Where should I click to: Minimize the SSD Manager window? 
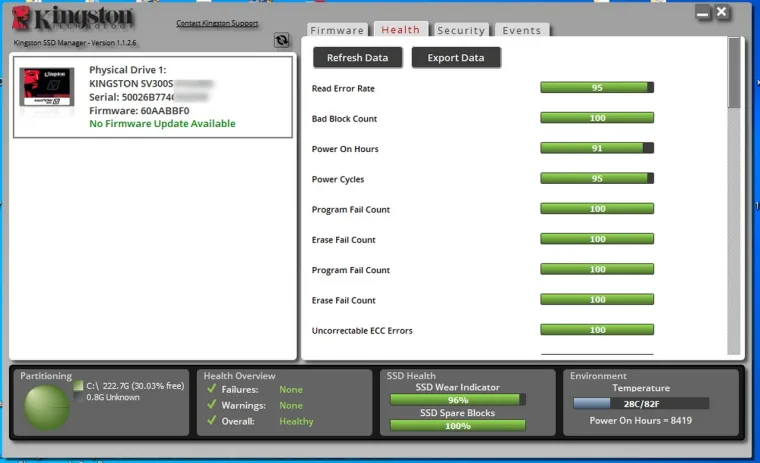pyautogui.click(x=703, y=12)
